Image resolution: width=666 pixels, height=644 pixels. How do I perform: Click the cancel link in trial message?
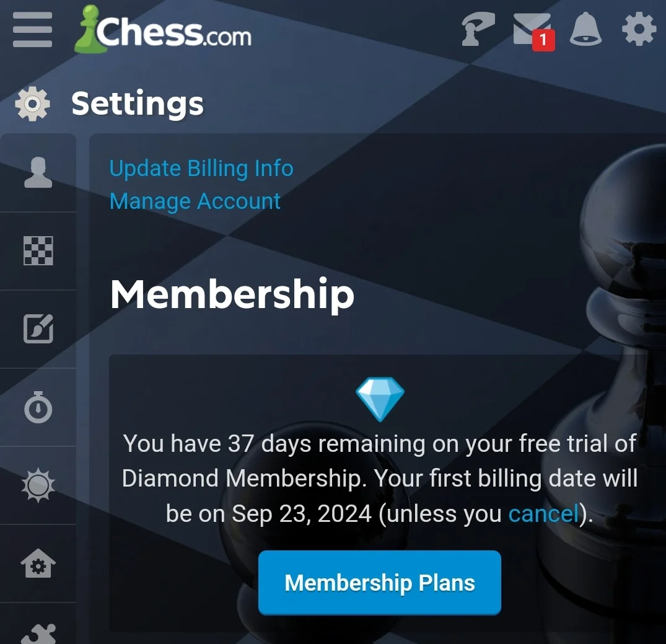(x=544, y=513)
